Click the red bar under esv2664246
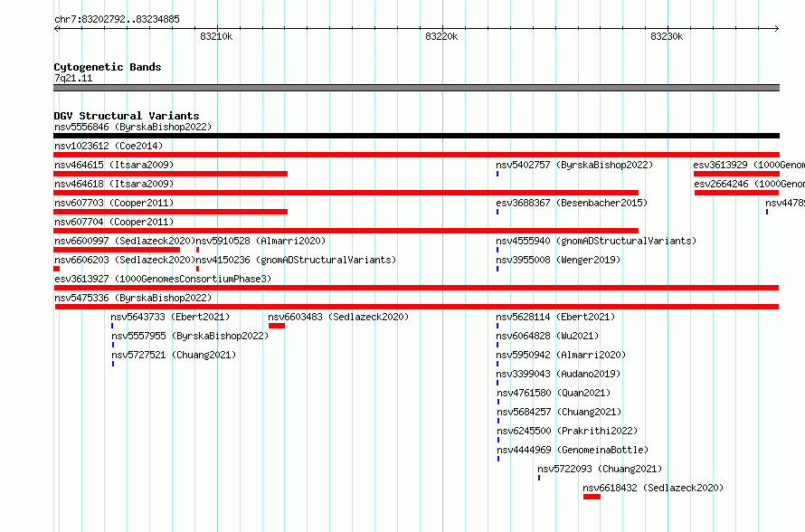Screen dimensions: 805x532 tap(737, 193)
